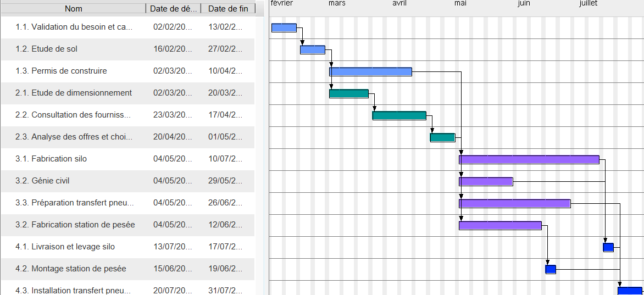The width and height of the screenshot is (644, 295).
Task: Select task 4.3. Installation transfert pneumatique
Action: click(127, 288)
